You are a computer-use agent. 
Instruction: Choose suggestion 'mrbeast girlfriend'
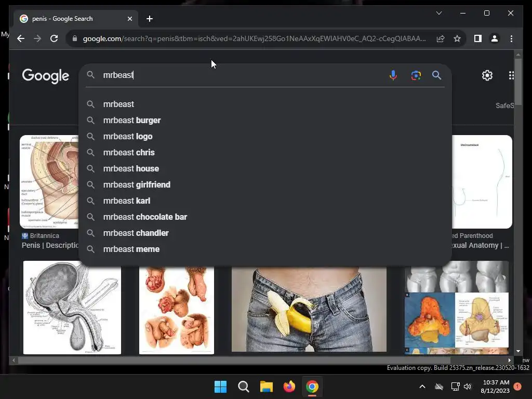[265, 185]
